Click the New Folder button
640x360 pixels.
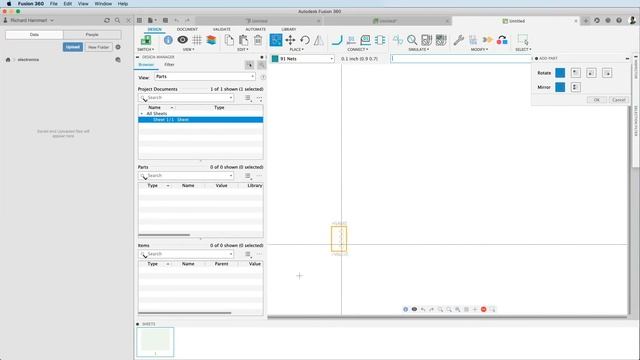pos(98,47)
